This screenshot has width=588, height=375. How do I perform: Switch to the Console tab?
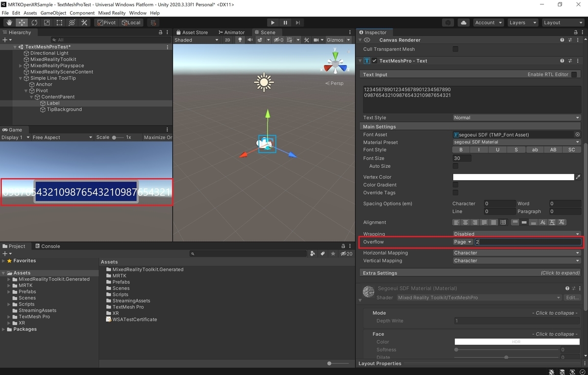tap(47, 246)
